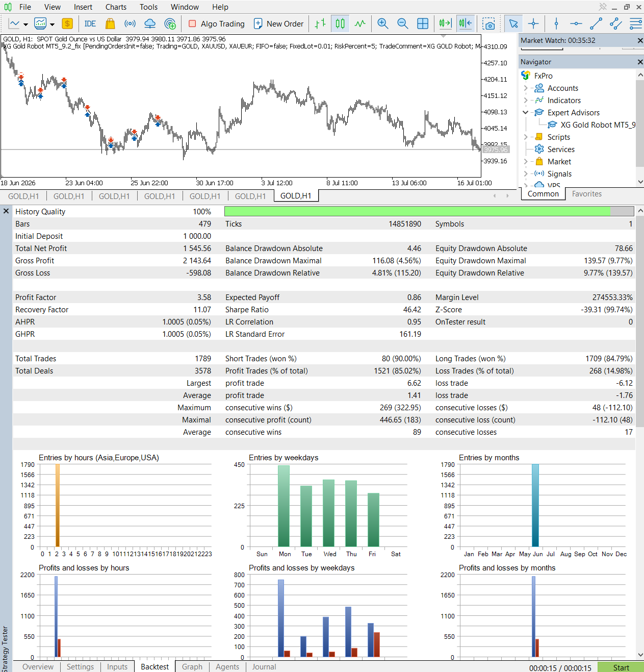Zoom in on the chart

point(383,23)
